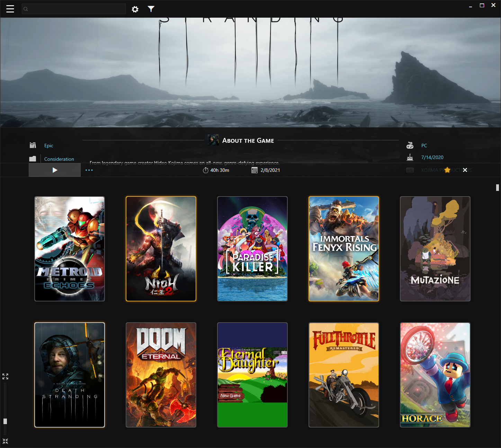
Task: Select the Eternal Daughter game cover
Action: (x=252, y=375)
